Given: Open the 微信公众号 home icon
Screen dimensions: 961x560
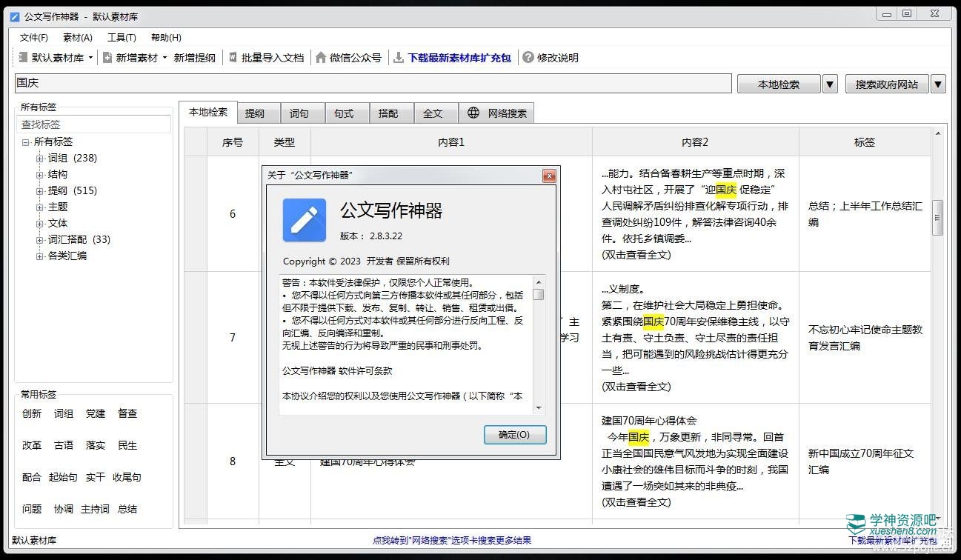Looking at the screenshot, I should coord(321,58).
